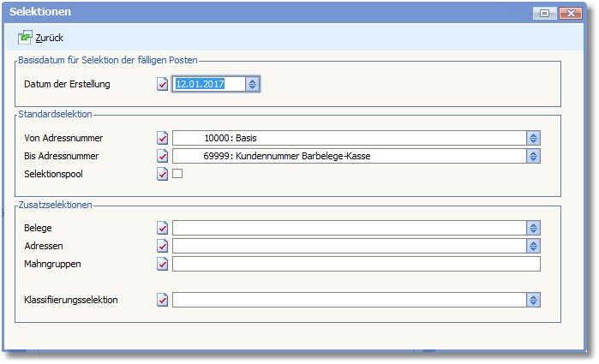Open the Bis Adressnummer dropdown

533,156
